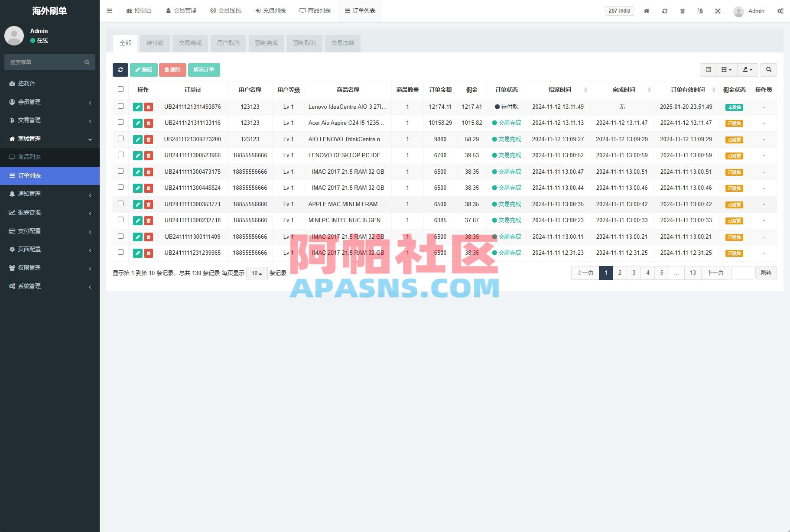This screenshot has height=532, width=790.
Task: Toggle the select-all checkbox in the table header
Action: tap(120, 88)
